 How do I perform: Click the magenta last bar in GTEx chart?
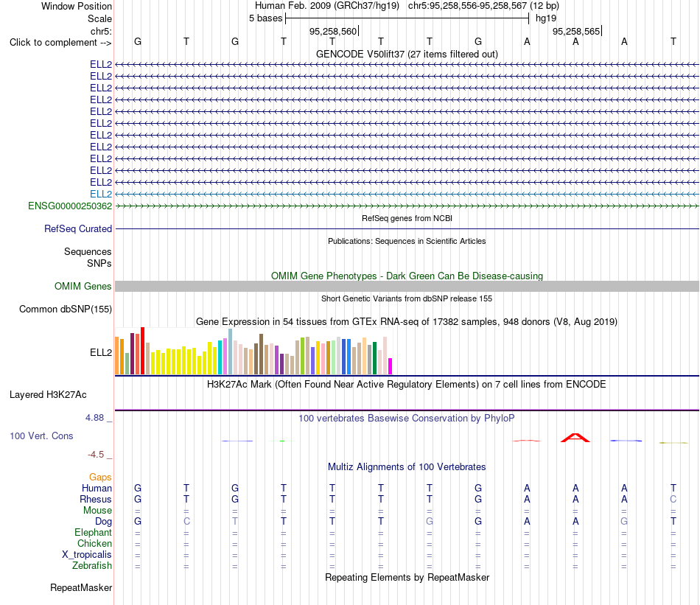click(x=391, y=366)
